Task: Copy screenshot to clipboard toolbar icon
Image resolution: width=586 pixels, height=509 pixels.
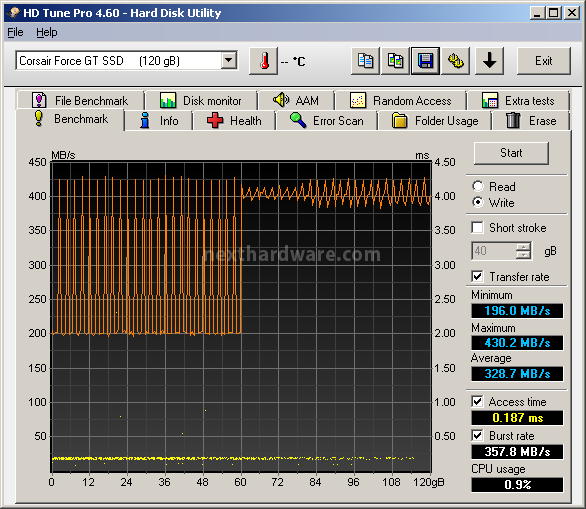Action: pos(395,61)
